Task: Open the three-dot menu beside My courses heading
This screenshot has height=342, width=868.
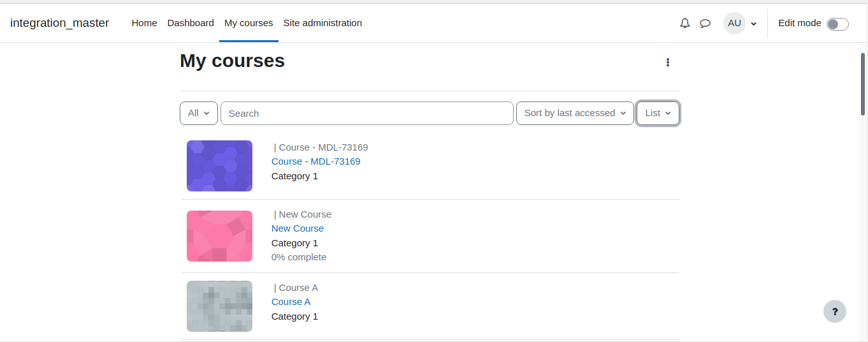Action: (x=668, y=63)
